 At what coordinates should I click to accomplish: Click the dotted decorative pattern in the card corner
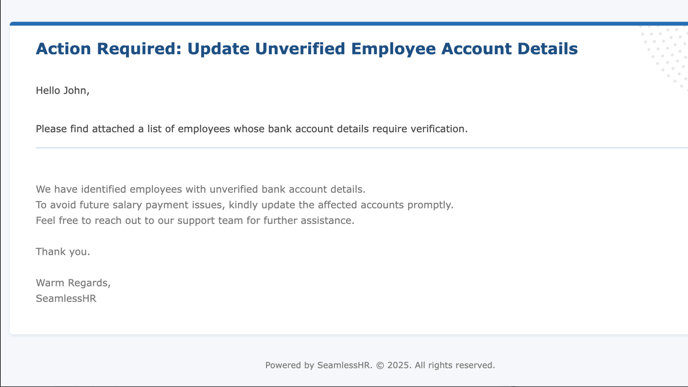(x=665, y=57)
